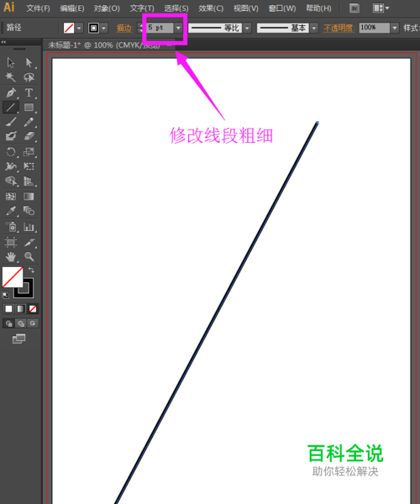Click the 不透明度 opacity panel link
Screen dimensions: 420x504
(339, 29)
